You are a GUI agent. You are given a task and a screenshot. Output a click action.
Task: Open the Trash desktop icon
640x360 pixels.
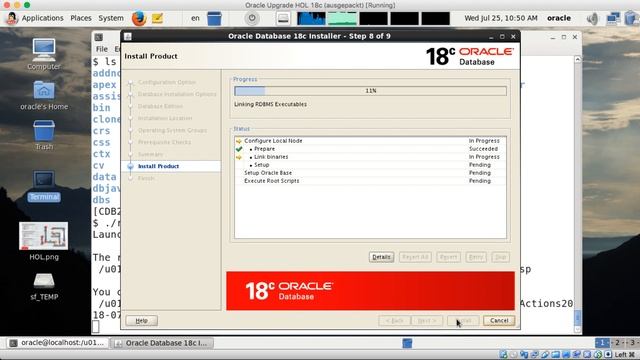point(44,135)
